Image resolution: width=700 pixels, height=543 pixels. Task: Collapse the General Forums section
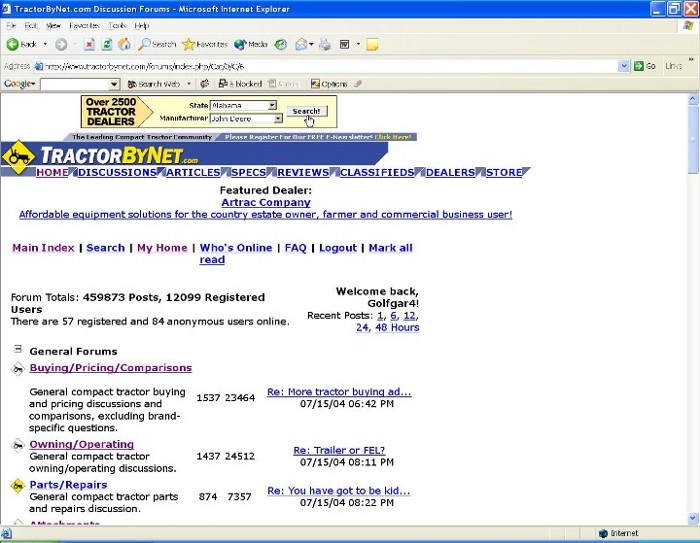point(17,349)
